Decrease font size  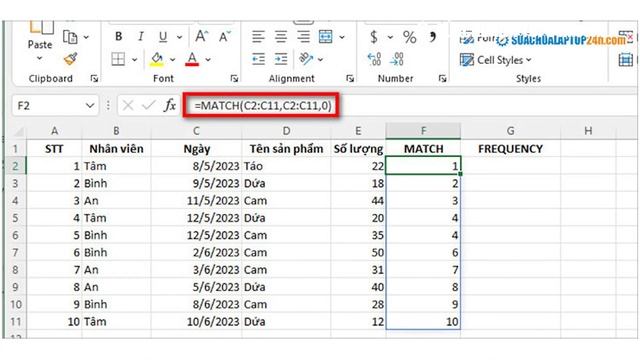tap(225, 37)
